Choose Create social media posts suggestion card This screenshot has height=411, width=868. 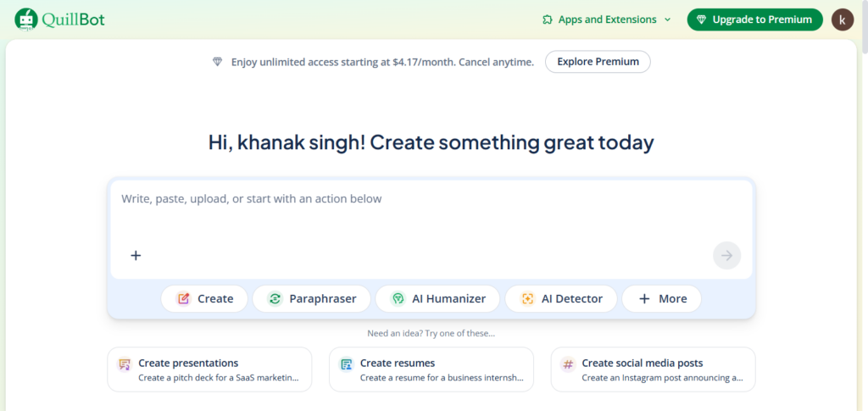pos(653,369)
